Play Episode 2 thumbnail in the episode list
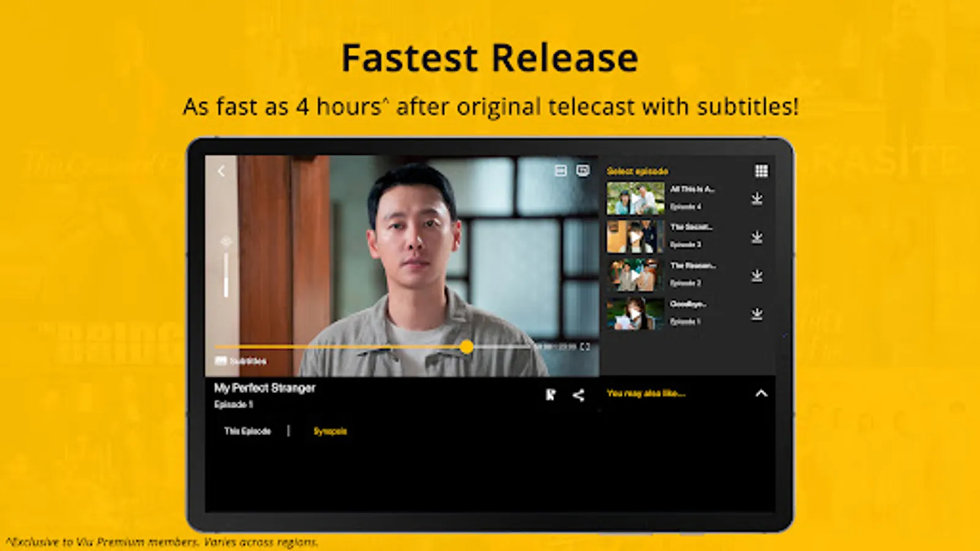The width and height of the screenshot is (980, 551). [x=635, y=275]
